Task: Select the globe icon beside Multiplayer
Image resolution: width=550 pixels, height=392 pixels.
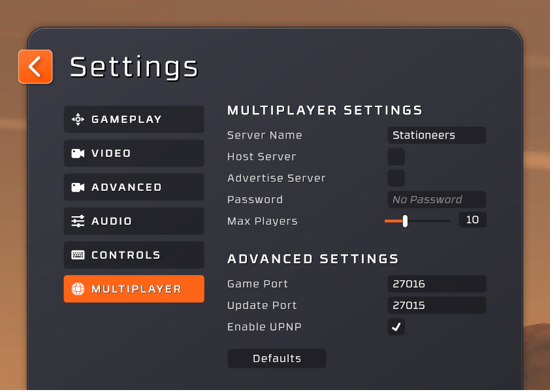Action: [x=78, y=289]
